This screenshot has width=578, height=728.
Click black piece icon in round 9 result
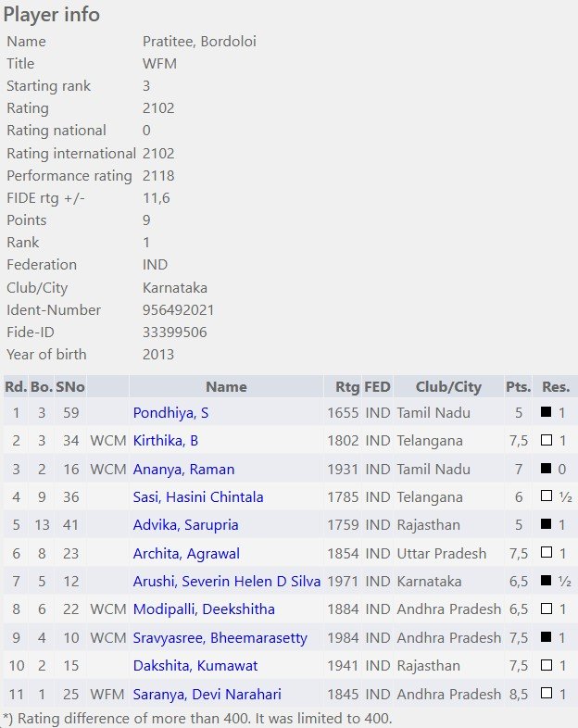coord(547,636)
